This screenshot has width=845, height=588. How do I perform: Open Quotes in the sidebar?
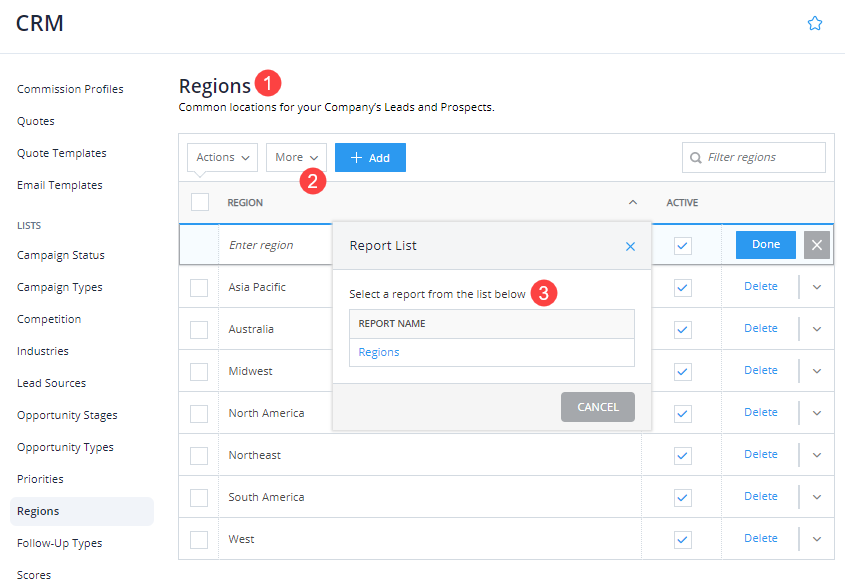(36, 121)
